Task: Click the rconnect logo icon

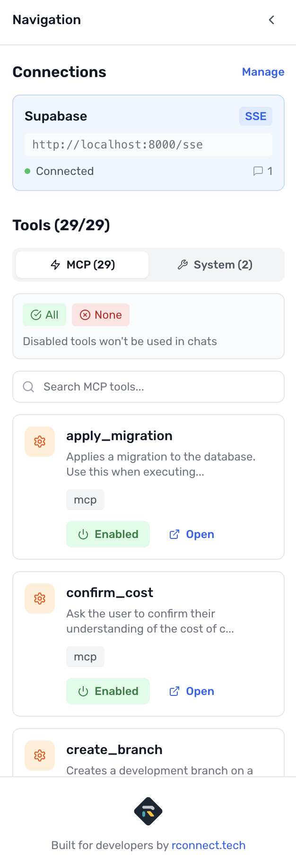Action: point(148,811)
